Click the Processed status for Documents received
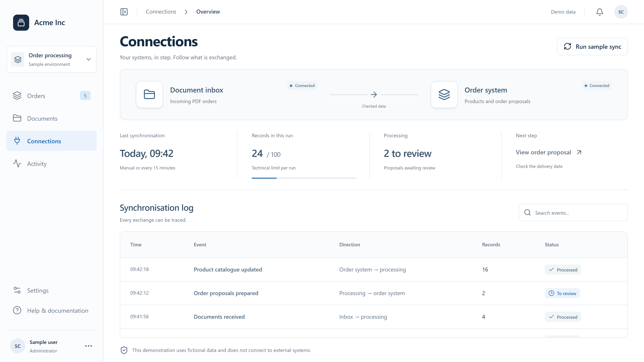644x362 pixels. (563, 317)
